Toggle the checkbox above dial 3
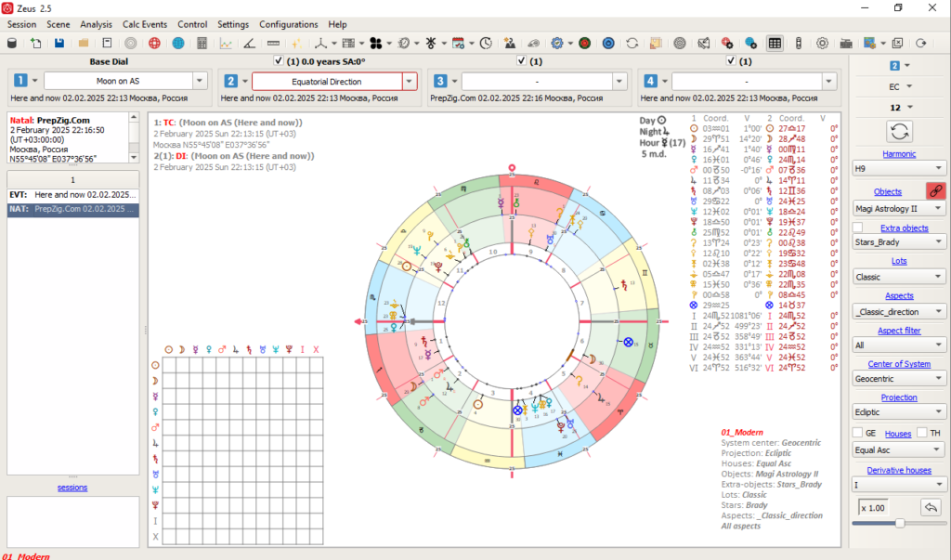The image size is (951, 560). click(521, 60)
